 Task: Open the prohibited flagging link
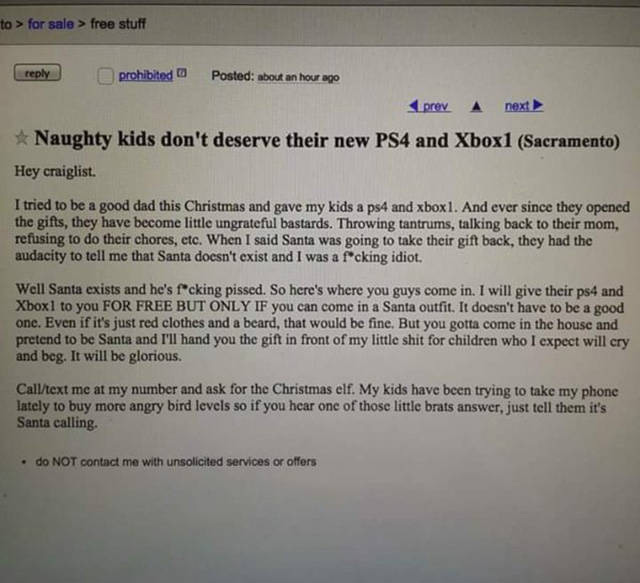point(146,75)
